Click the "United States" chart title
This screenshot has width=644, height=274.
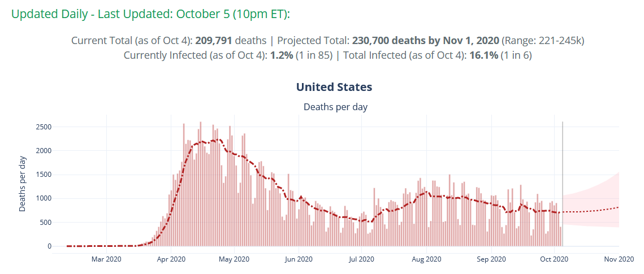(x=334, y=87)
